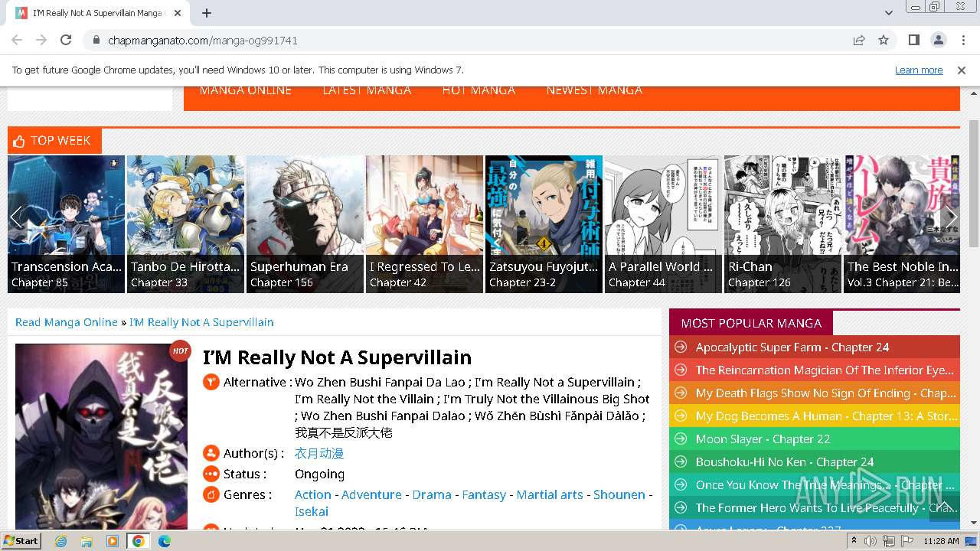This screenshot has width=980, height=551.
Task: Expand the tab search dropdown arrow
Action: (889, 13)
